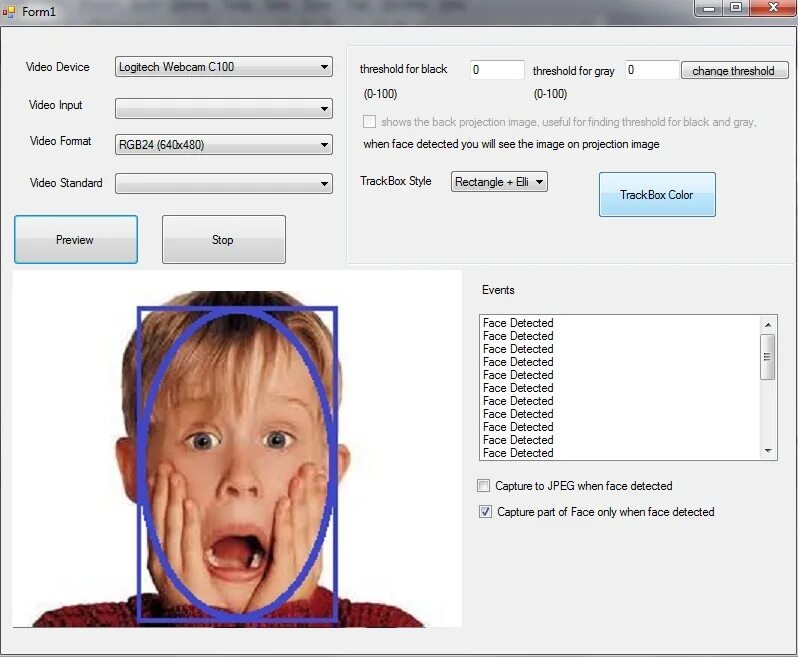Open the TrackBox Color picker button
The height and width of the screenshot is (657, 798).
click(x=657, y=194)
